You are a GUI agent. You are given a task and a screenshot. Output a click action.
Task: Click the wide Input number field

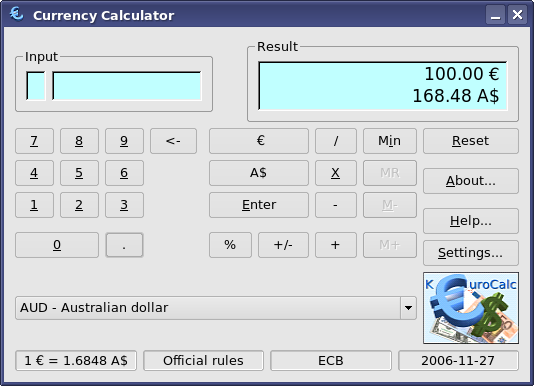pyautogui.click(x=127, y=86)
